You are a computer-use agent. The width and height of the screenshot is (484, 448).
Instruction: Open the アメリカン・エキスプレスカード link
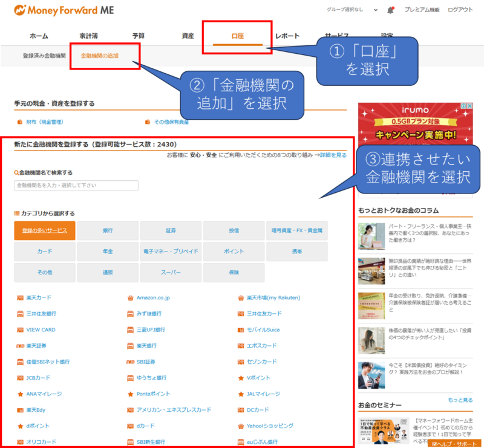click(x=174, y=410)
